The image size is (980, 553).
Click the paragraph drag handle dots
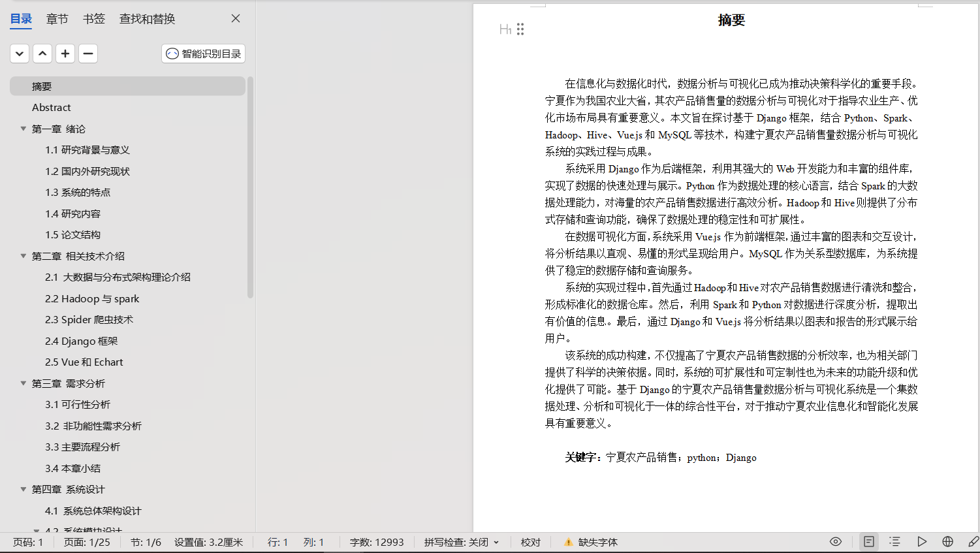pos(520,29)
